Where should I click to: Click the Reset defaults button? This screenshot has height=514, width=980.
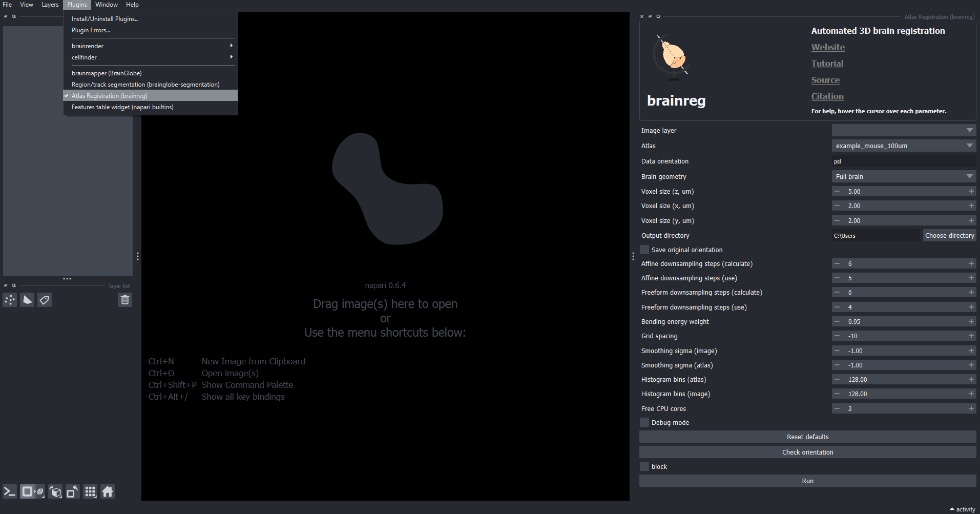point(807,437)
